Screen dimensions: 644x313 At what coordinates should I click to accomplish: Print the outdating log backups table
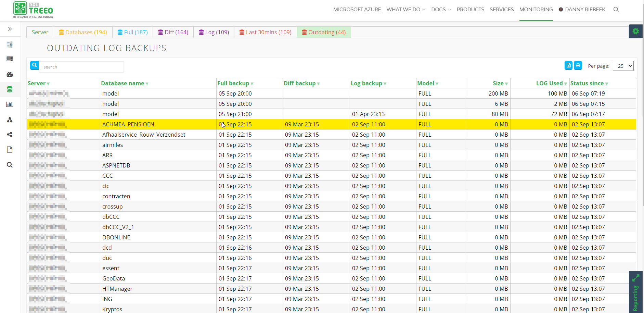click(x=578, y=65)
